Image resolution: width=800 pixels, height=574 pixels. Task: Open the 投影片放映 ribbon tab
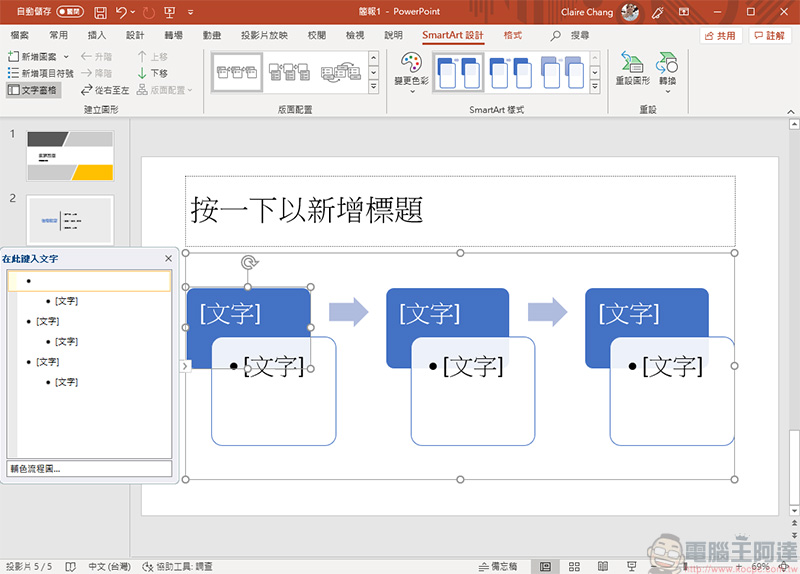264,35
